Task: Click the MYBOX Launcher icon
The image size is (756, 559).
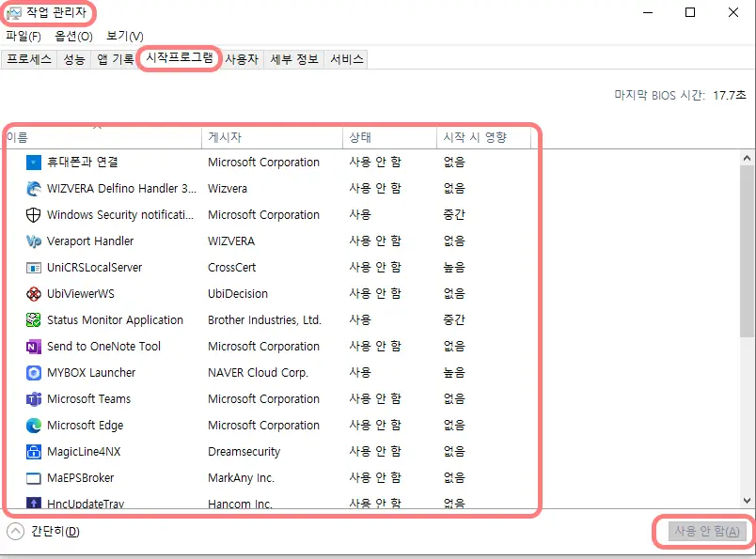Action: tap(33, 372)
